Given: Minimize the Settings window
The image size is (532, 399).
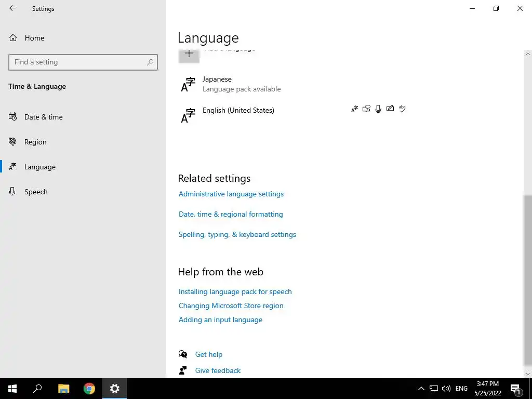Looking at the screenshot, I should click(x=472, y=8).
